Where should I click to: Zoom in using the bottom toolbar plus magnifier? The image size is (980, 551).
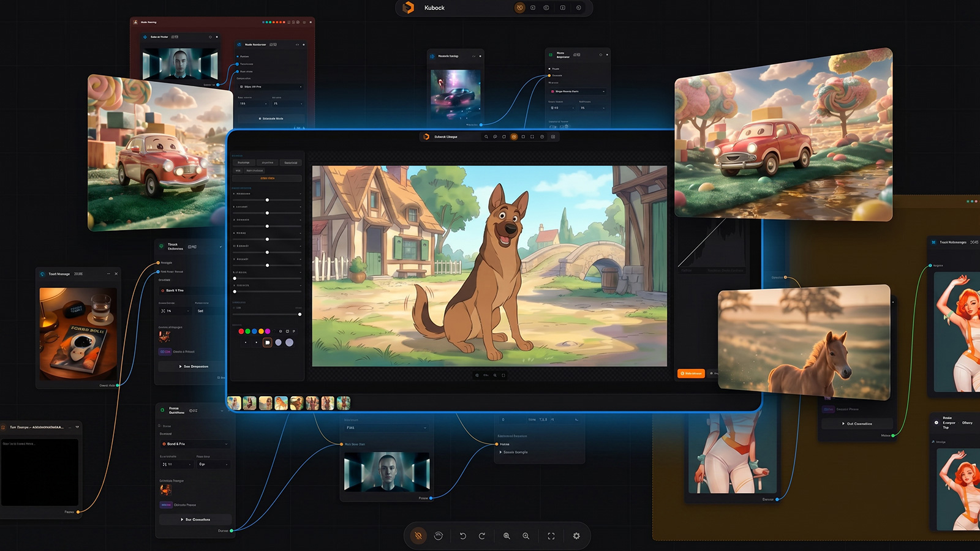[x=526, y=536]
